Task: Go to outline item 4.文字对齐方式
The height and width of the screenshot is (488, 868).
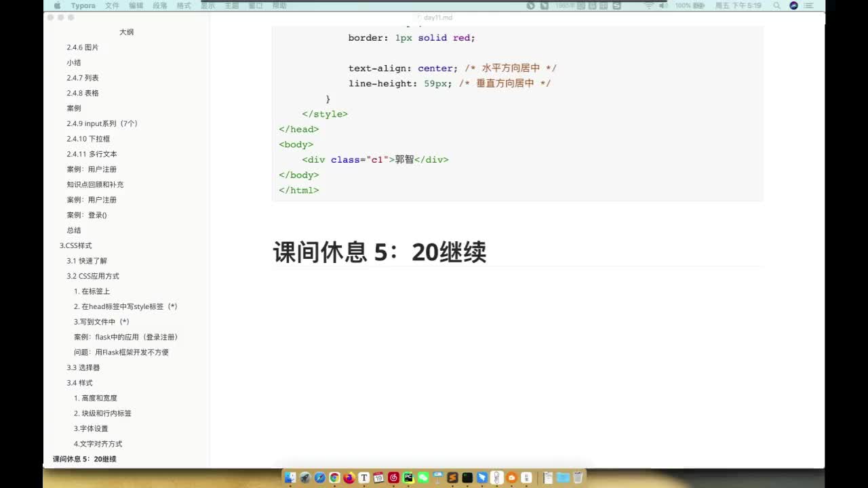Action: [98, 444]
